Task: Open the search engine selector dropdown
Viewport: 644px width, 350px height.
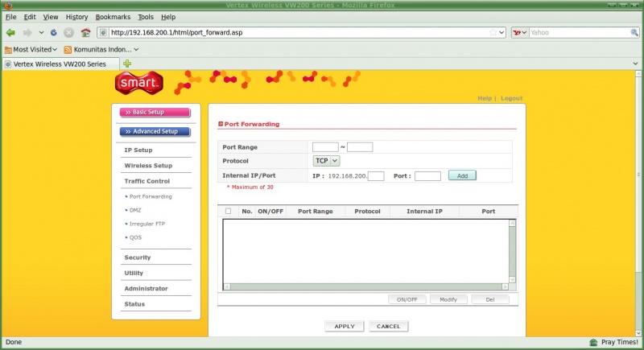Action: click(520, 33)
